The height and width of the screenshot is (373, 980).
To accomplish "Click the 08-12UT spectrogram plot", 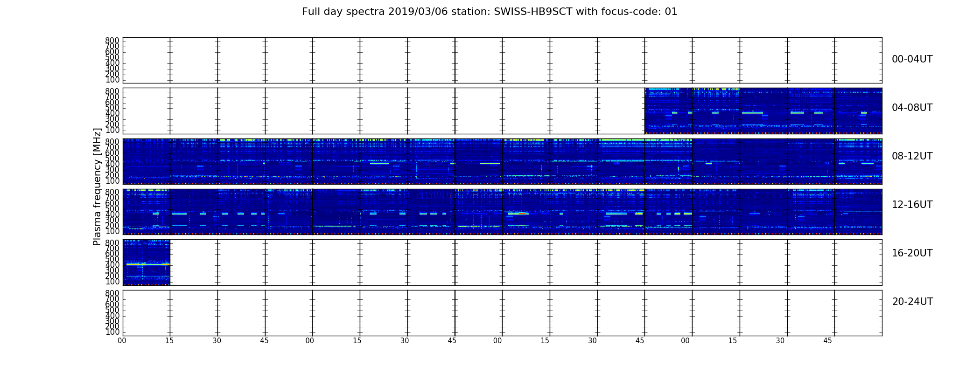I will pos(502,161).
